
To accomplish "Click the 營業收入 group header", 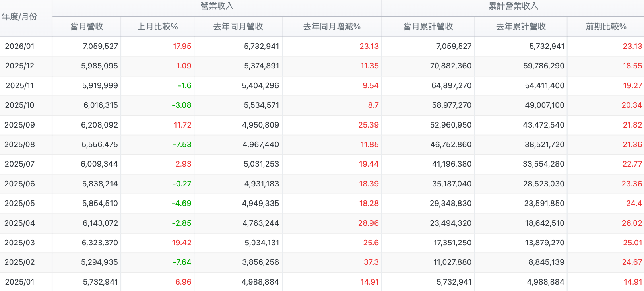I will tap(217, 6).
